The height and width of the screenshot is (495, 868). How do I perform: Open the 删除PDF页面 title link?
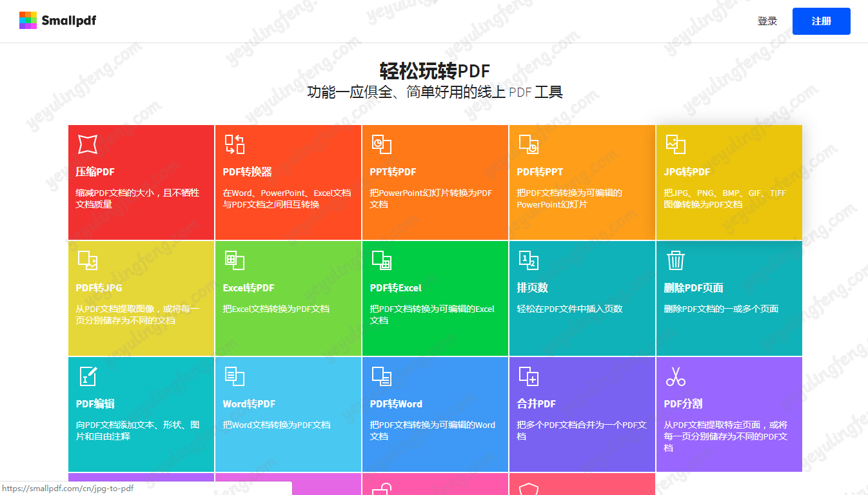tap(693, 288)
